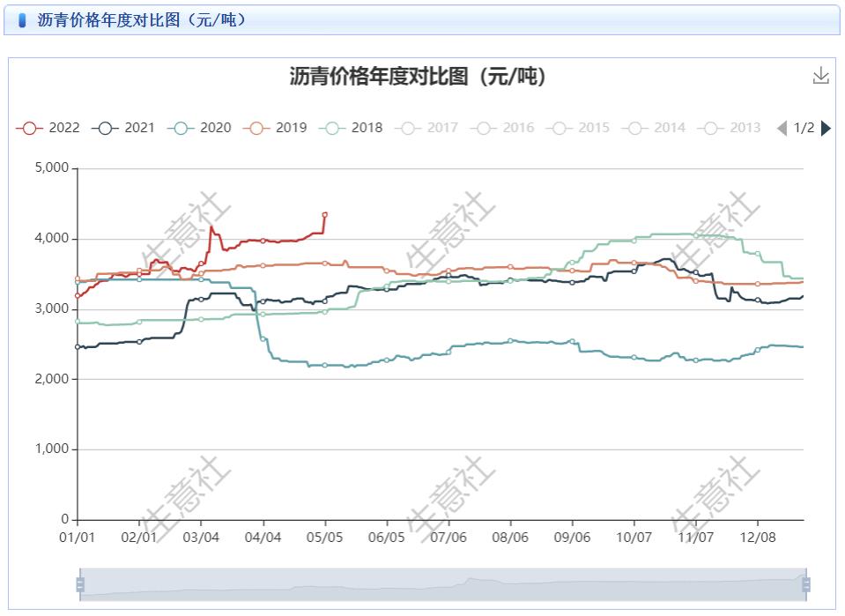Click the blue panel header icon
Screen dimensions: 845x616
tap(22, 20)
